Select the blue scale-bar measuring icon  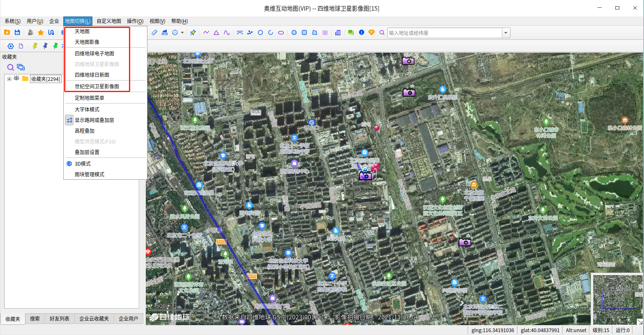click(x=165, y=32)
